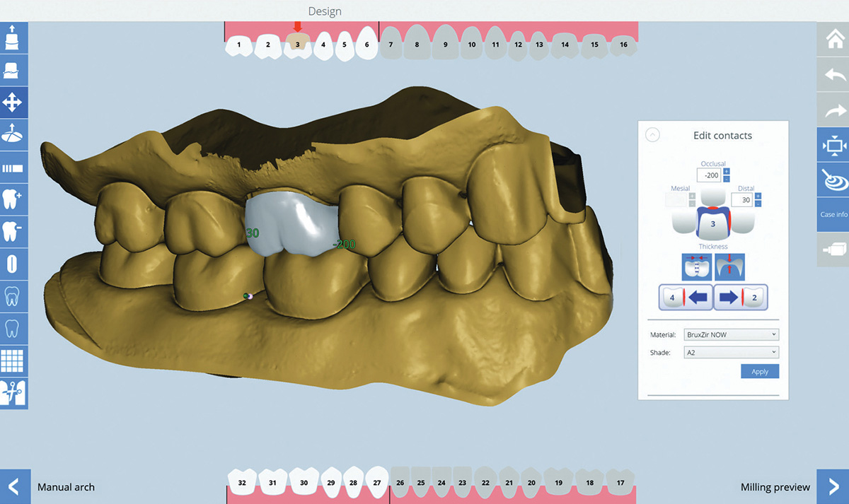Open the Case info button
Screen dimensions: 849x504
coord(833,214)
